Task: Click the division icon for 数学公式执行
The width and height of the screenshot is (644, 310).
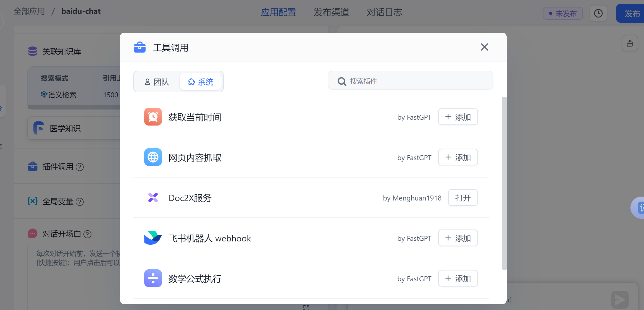Action: tap(153, 278)
